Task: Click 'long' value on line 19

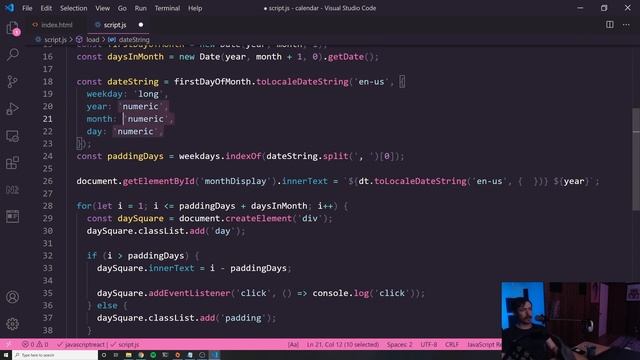Action: [148, 94]
